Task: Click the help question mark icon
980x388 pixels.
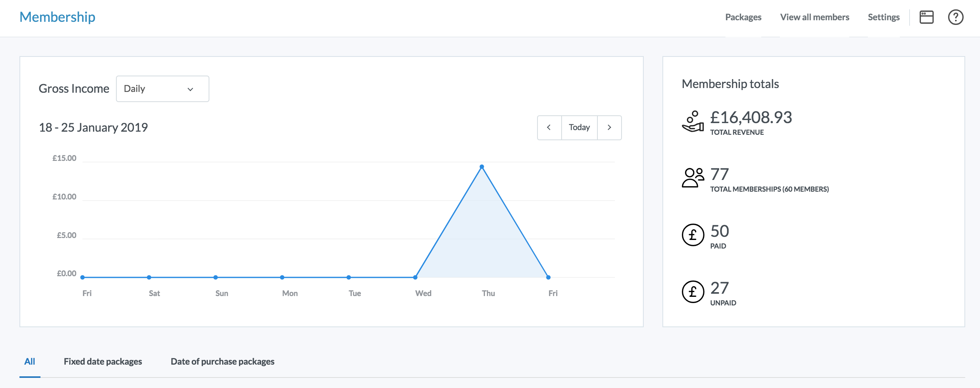Action: pos(955,17)
